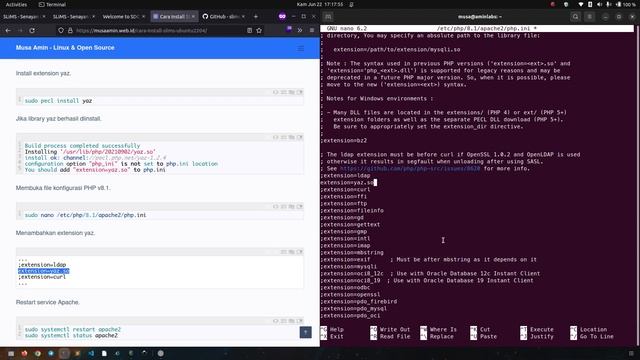The width and height of the screenshot is (640, 360).
Task: Open the terminal search magnifier button
Action: [576, 17]
